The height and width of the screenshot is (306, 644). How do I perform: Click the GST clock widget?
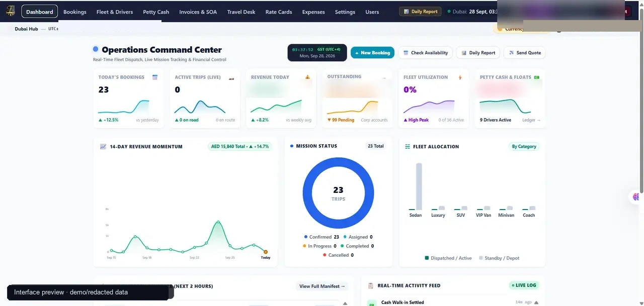tap(317, 53)
